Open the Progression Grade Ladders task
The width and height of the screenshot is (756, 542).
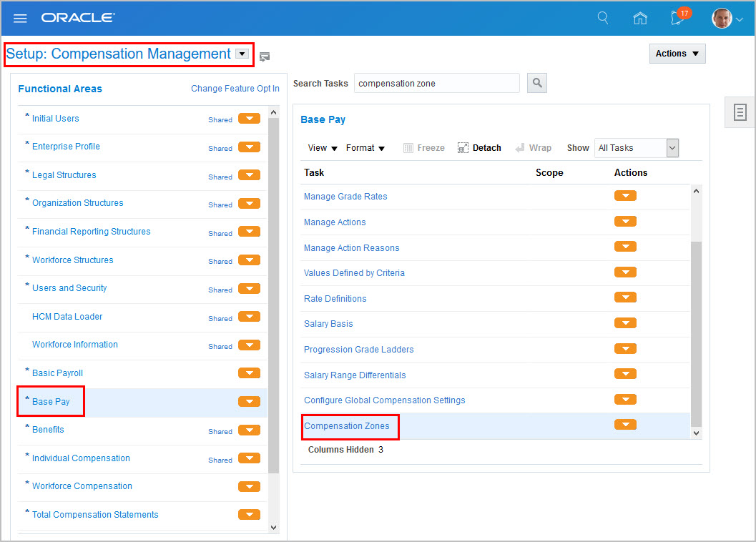(x=359, y=349)
